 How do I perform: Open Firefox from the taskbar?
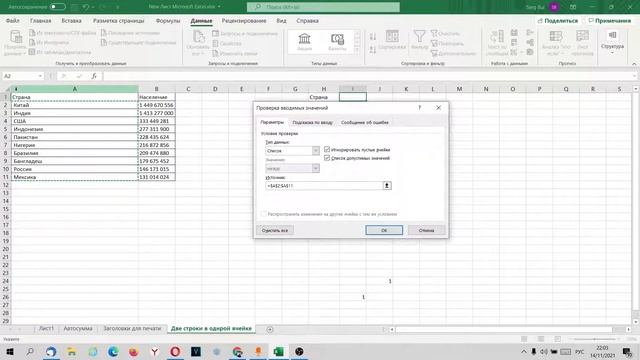point(133,351)
